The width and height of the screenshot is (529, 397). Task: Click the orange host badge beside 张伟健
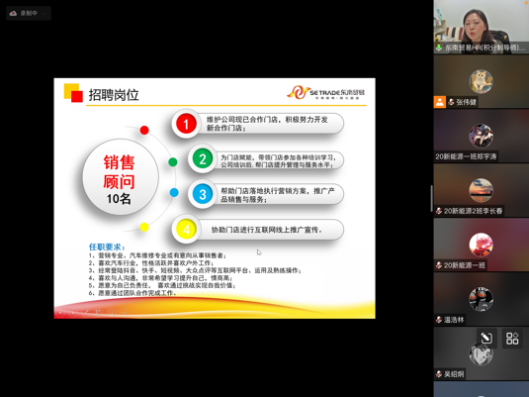440,102
